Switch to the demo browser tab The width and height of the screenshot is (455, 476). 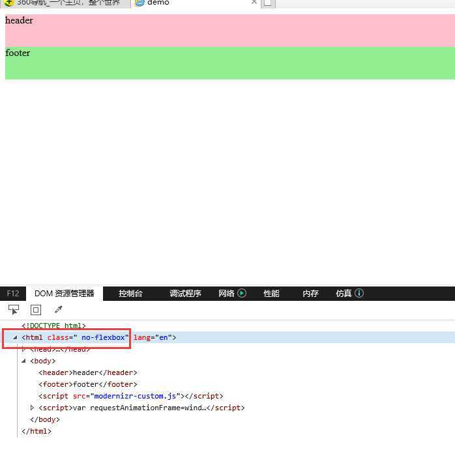pos(196,3)
